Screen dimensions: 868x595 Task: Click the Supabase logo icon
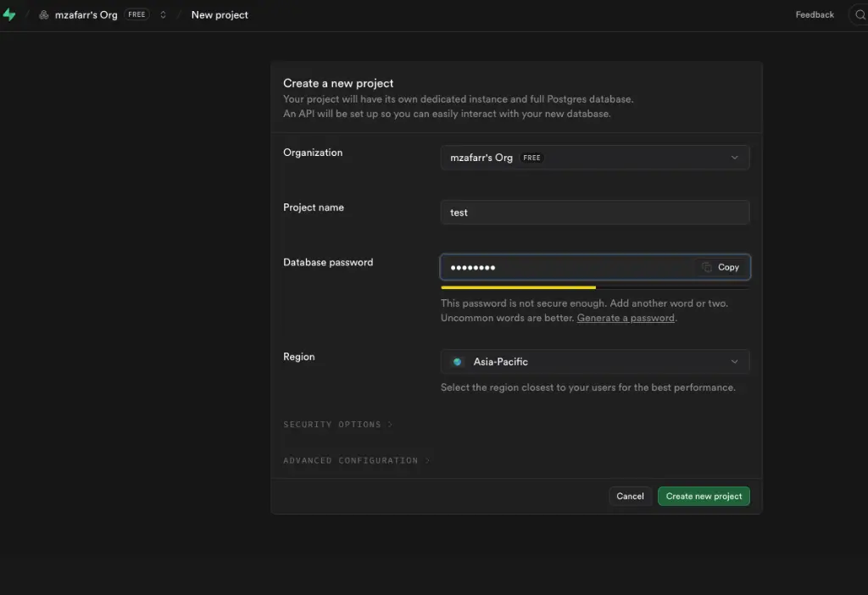coord(9,15)
